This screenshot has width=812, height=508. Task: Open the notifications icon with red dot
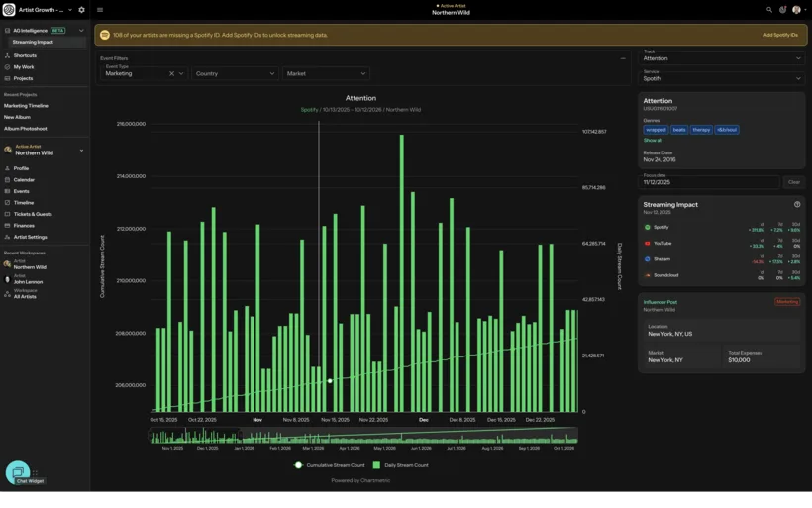[x=782, y=10]
